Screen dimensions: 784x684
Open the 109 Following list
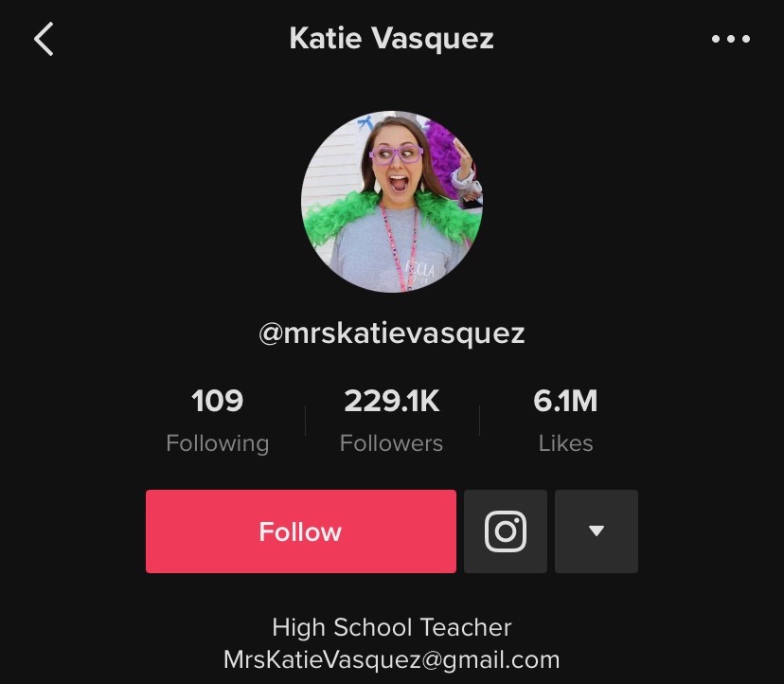pos(218,422)
